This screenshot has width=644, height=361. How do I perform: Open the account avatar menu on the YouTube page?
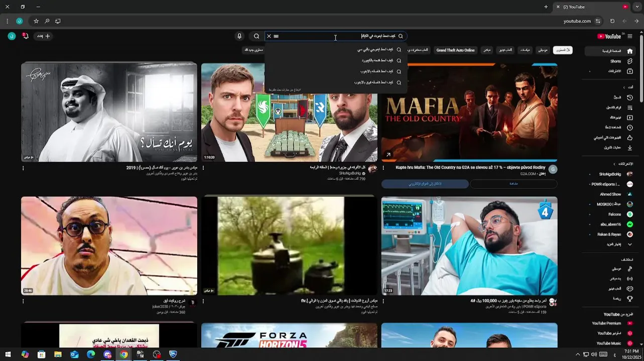click(12, 36)
